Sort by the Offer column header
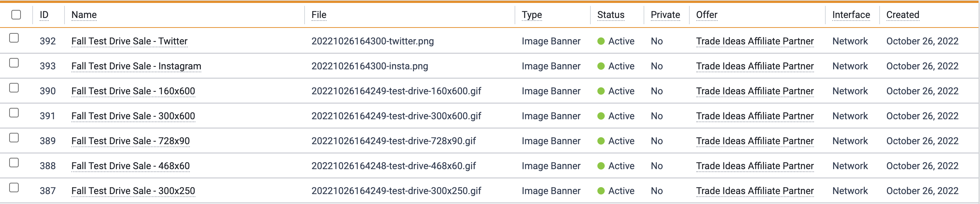The height and width of the screenshot is (204, 980). (x=707, y=15)
